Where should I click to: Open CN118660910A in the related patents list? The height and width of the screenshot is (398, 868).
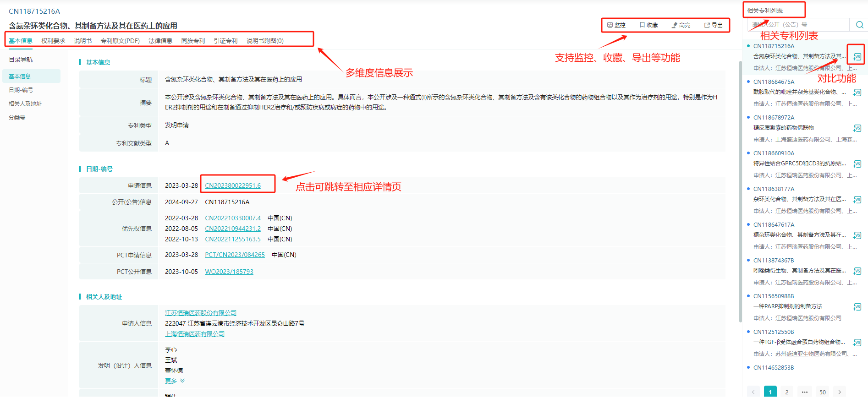point(774,153)
